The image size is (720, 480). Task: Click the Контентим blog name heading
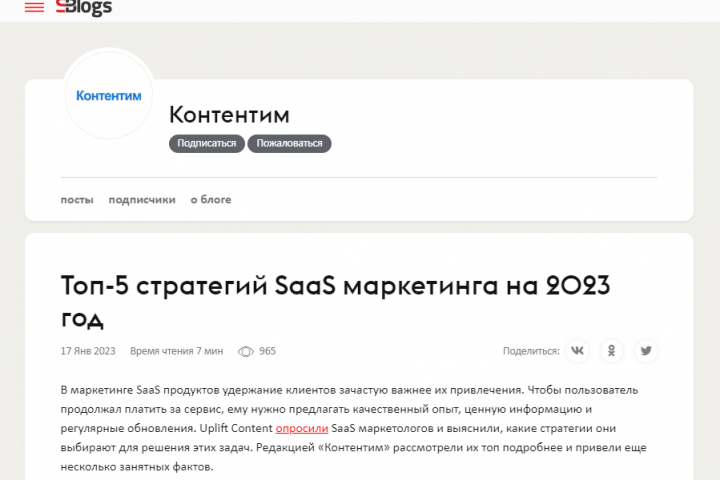click(229, 114)
